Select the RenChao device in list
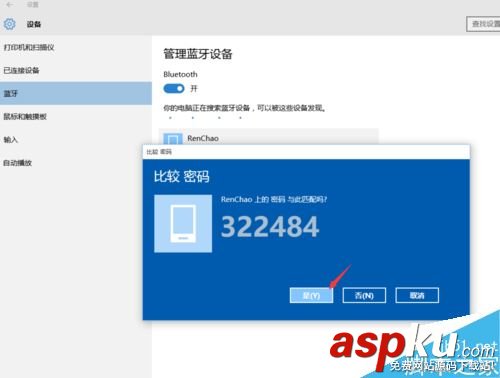This screenshot has width=500, height=378. click(269, 137)
